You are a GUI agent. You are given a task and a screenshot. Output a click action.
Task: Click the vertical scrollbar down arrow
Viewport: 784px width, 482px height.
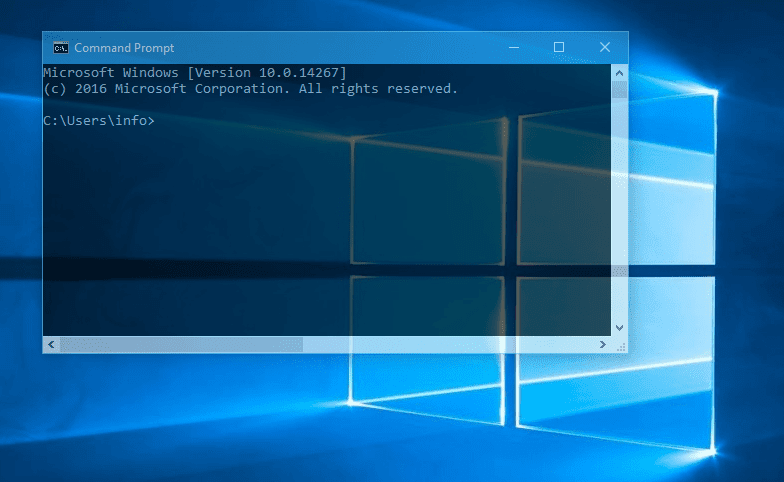click(x=620, y=328)
